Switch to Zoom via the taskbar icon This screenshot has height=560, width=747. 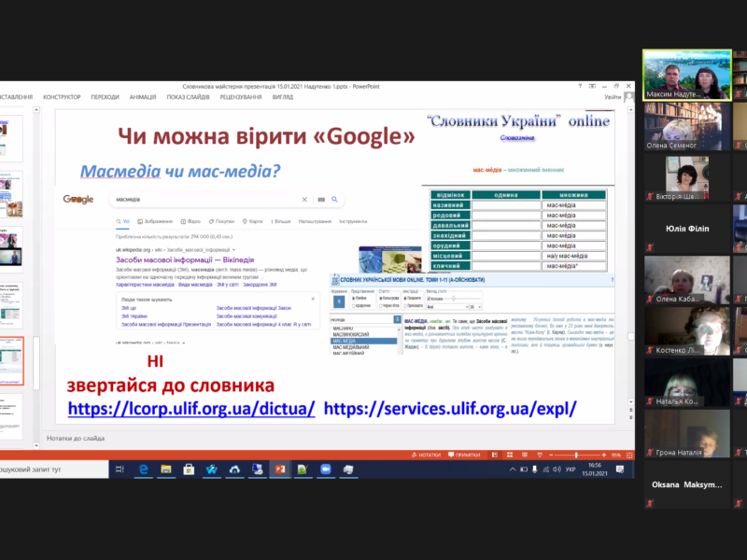[327, 469]
